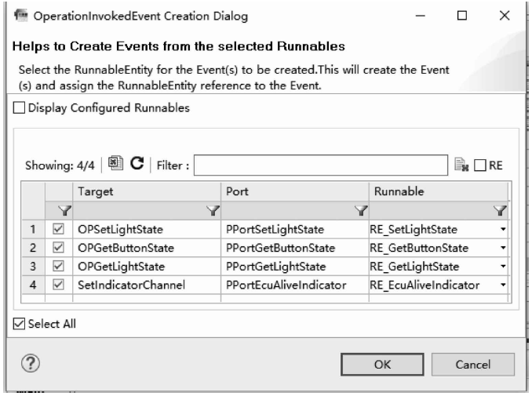Click the Target column header
Viewport: 532px width, 396px height.
click(x=147, y=191)
